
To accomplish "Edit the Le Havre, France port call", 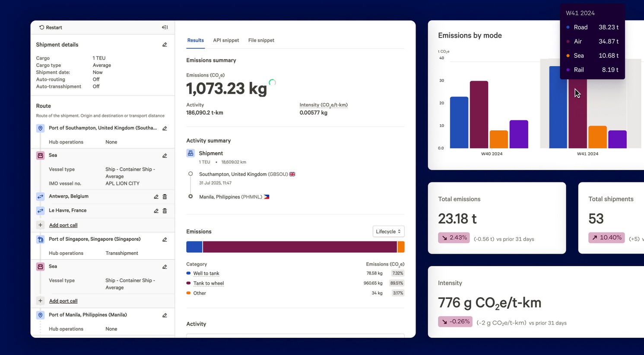I will 156,211.
